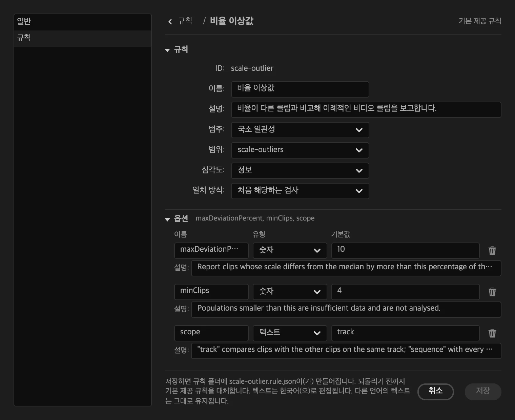Change the 텍스트 type dropdown for scope
Screen dimensions: 515x420
point(290,333)
